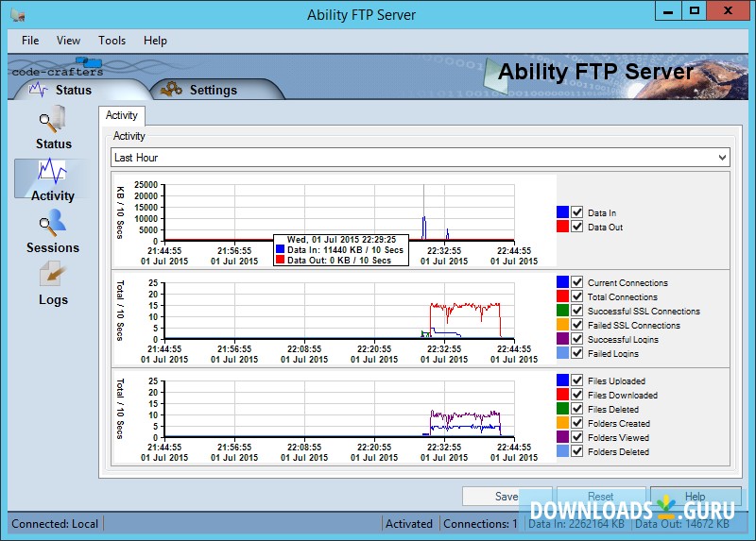Select the Activity sidebar icon
This screenshot has width=756, height=541.
[53, 180]
